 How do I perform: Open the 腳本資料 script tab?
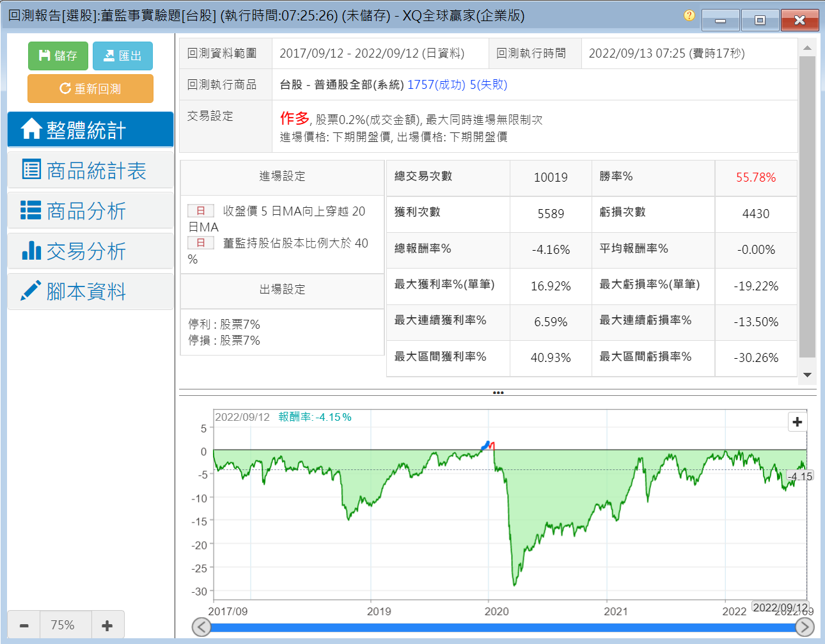pyautogui.click(x=90, y=291)
